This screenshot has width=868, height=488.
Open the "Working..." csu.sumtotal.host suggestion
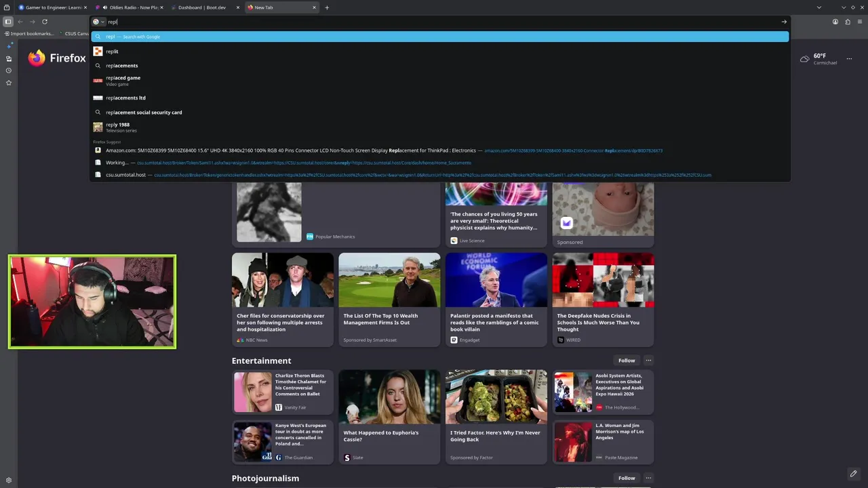(x=440, y=163)
